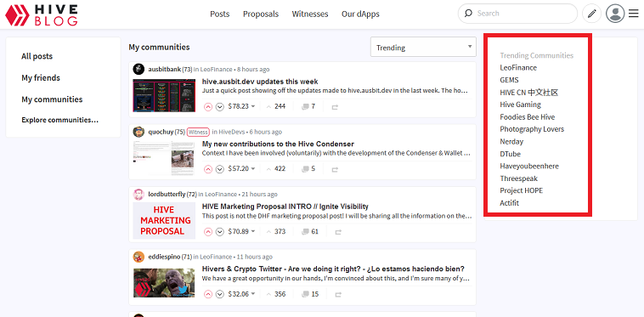The image size is (644, 317).
Task: Click lordbutterfly's avatar image
Action: (138, 195)
